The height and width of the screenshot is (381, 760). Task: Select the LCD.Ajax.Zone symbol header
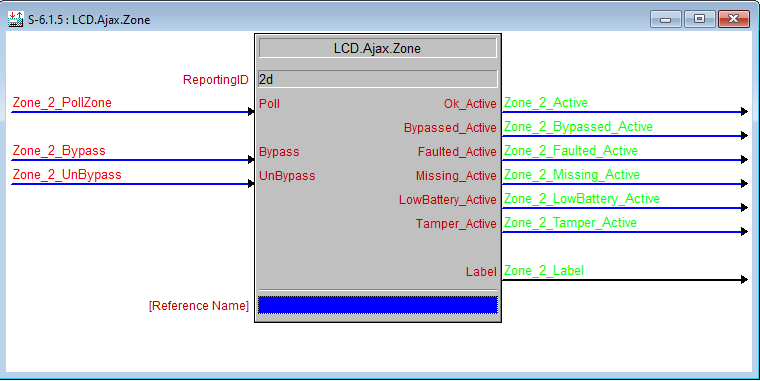click(x=378, y=48)
